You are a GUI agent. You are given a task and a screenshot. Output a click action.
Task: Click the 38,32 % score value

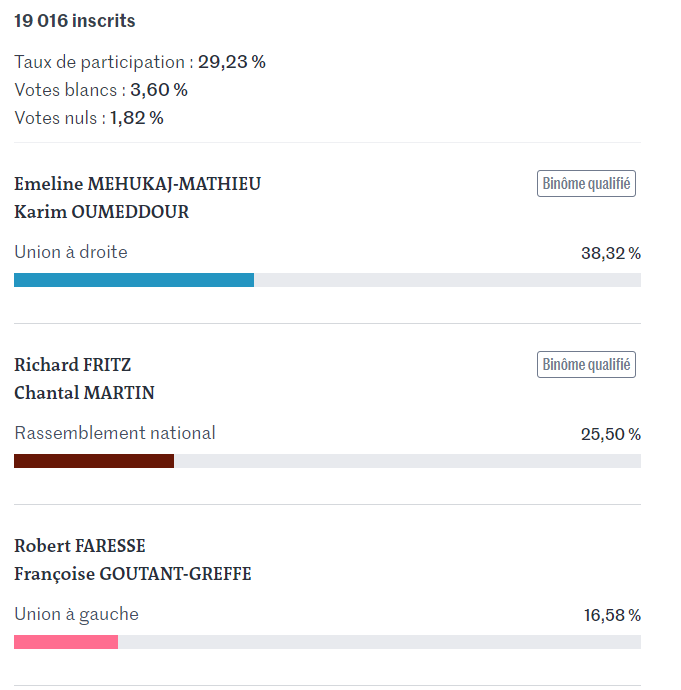[x=611, y=253]
